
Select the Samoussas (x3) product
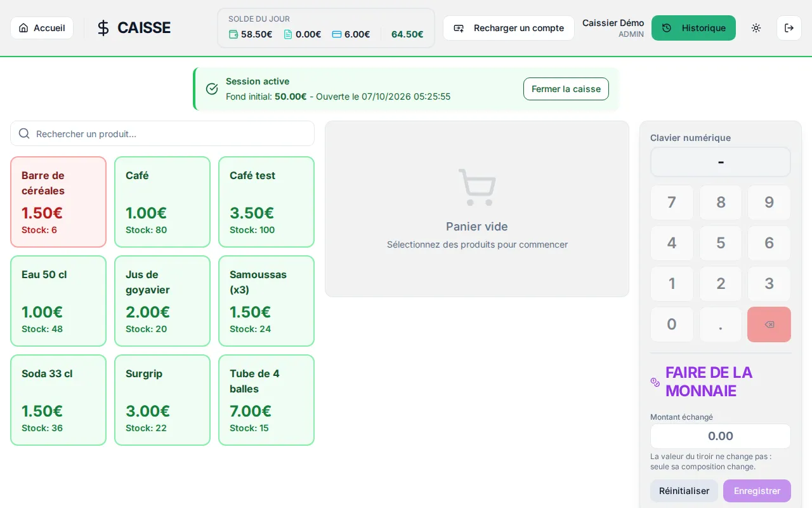266,301
